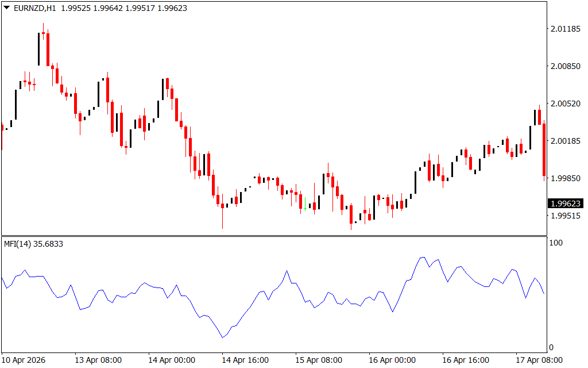
Task: Click the current price label 1.99623
Action: [566, 204]
